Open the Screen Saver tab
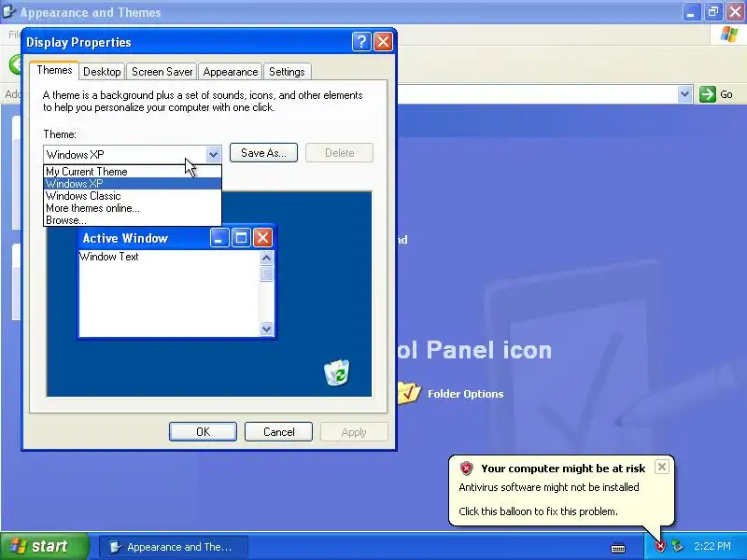 click(x=162, y=72)
